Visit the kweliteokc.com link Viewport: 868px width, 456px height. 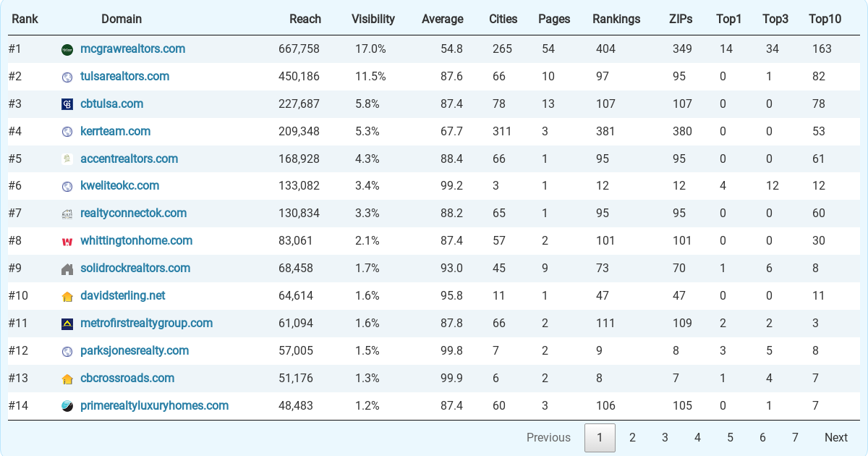(119, 185)
